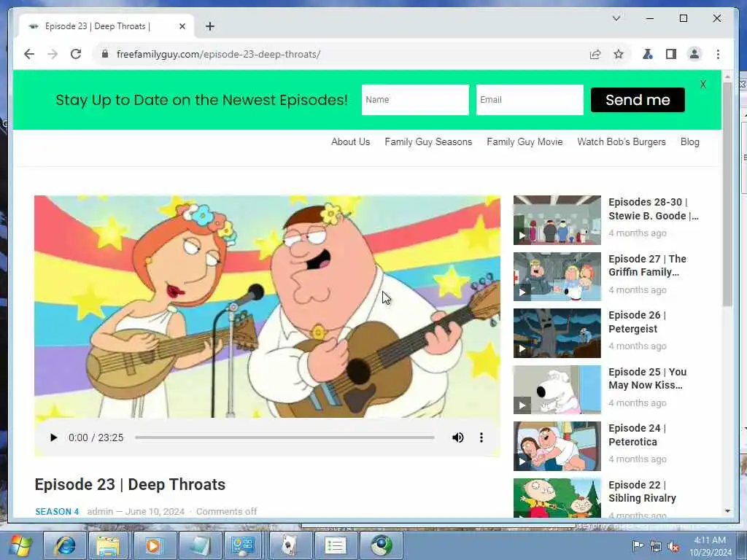747x560 pixels.
Task: Open the Solitaire cards taskbar icon
Action: [290, 545]
